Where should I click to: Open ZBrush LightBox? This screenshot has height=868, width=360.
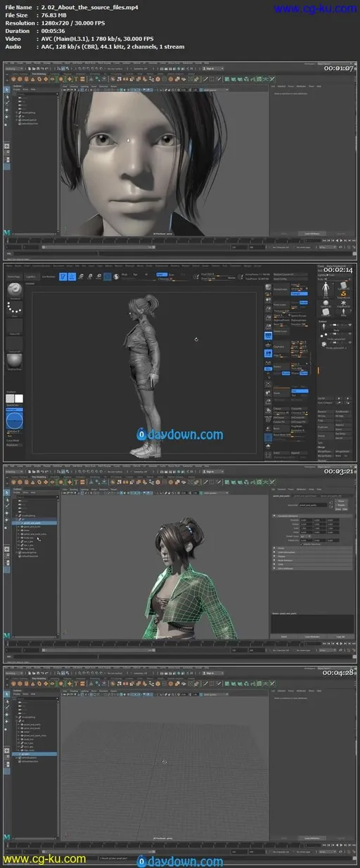[x=31, y=276]
